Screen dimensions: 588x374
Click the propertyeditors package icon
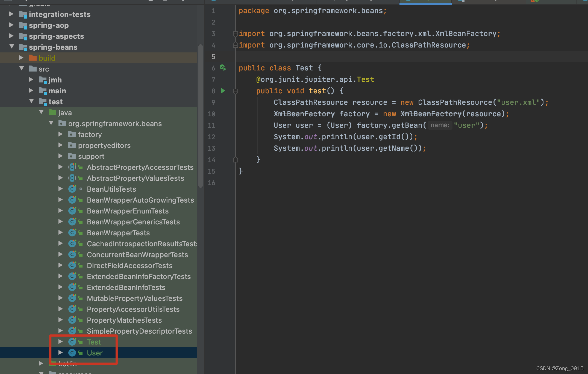coord(72,145)
